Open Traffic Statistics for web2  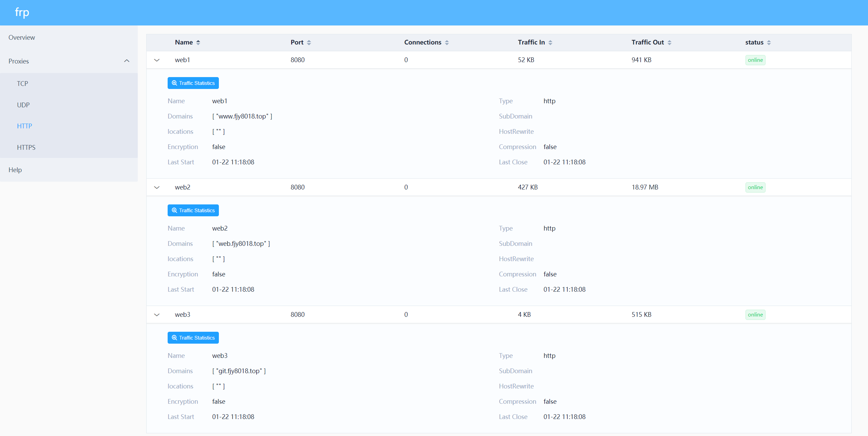(193, 211)
